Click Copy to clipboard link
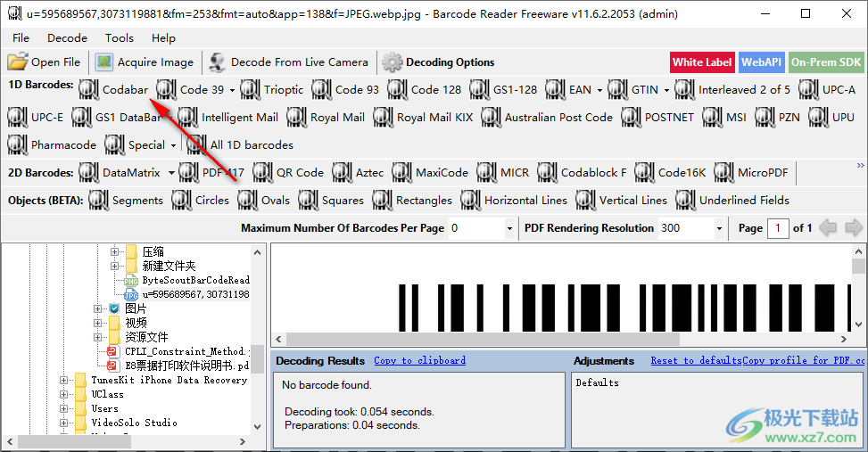Viewport: 868px width, 452px height. (x=419, y=361)
